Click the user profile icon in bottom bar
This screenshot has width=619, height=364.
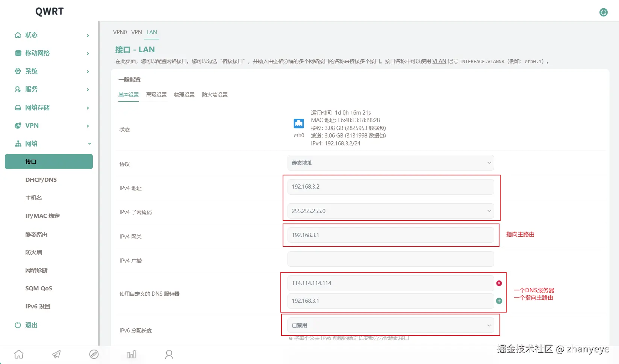(169, 354)
